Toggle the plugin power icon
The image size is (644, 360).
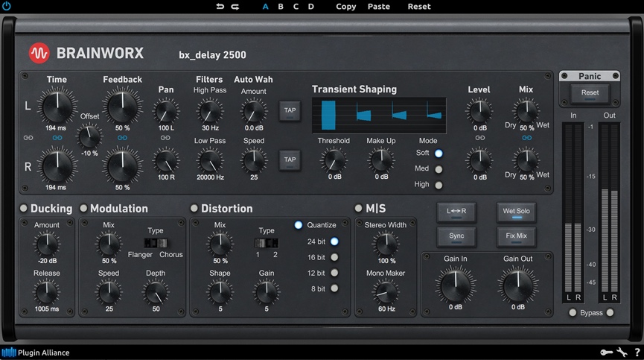click(6, 6)
